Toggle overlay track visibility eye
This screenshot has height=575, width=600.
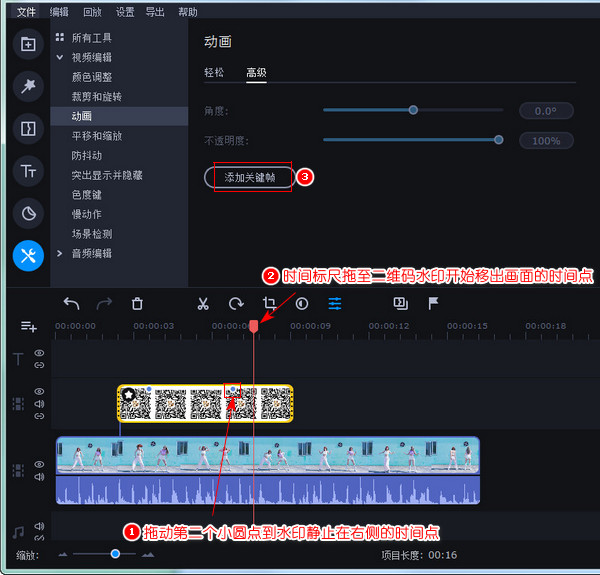[39, 391]
